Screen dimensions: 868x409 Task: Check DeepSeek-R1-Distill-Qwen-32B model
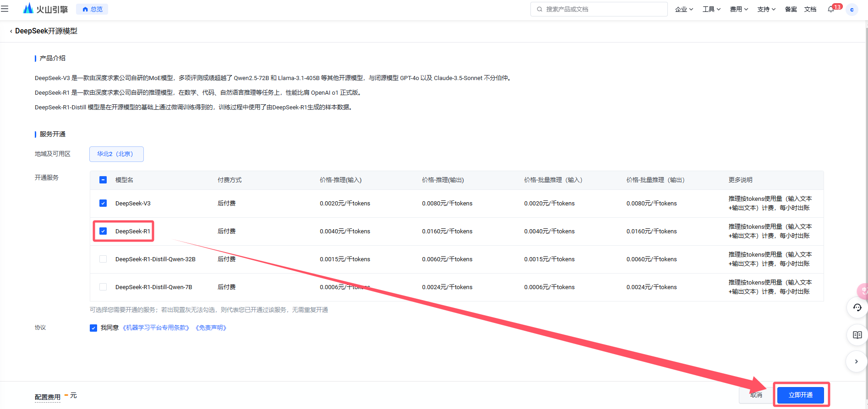[x=103, y=259]
